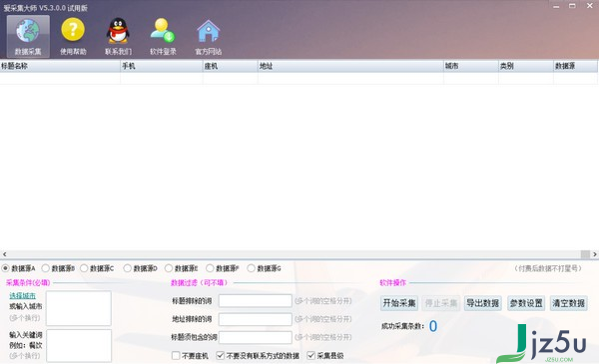The width and height of the screenshot is (599, 364).
Task: Focus the 输入关键词 text area
Action: 79,346
